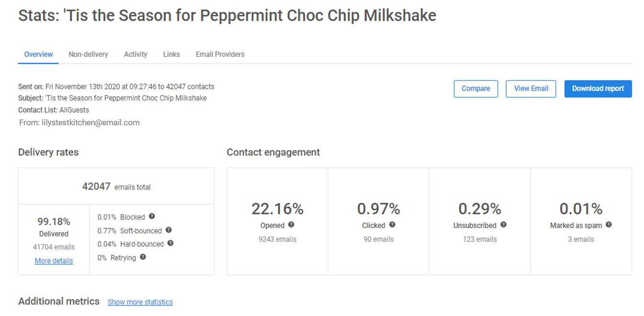Open the email preview with View Email
The image size is (644, 316).
(x=531, y=88)
